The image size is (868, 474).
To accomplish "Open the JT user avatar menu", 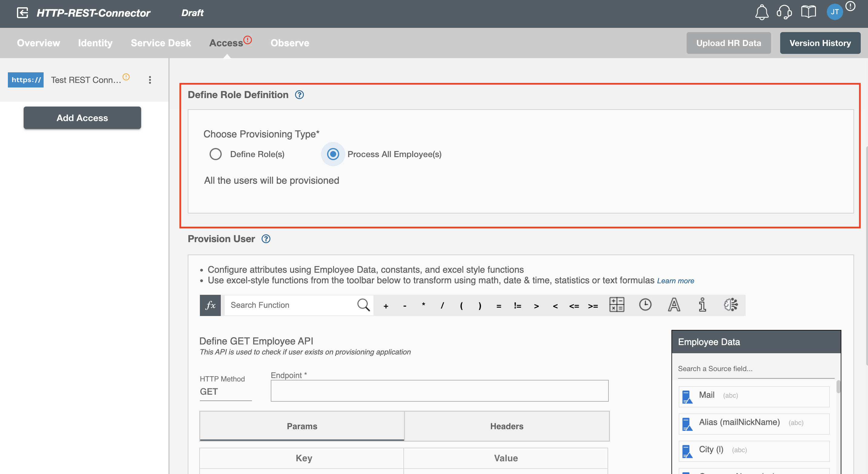I will (x=835, y=12).
